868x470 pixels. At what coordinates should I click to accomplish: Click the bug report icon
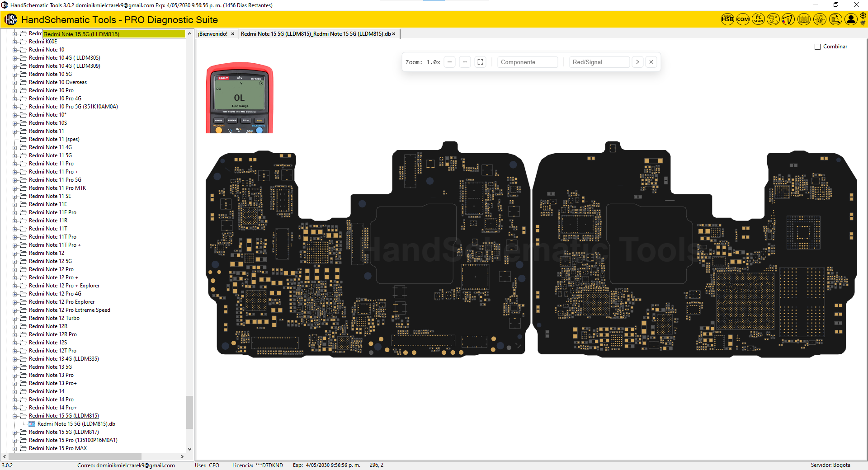coord(863,23)
